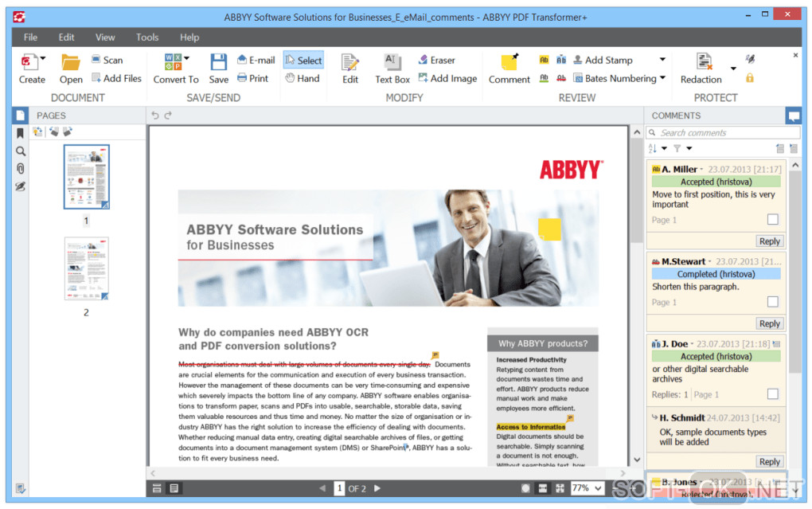Click the digital signature pen icon
812x509 pixels.
pos(749,59)
